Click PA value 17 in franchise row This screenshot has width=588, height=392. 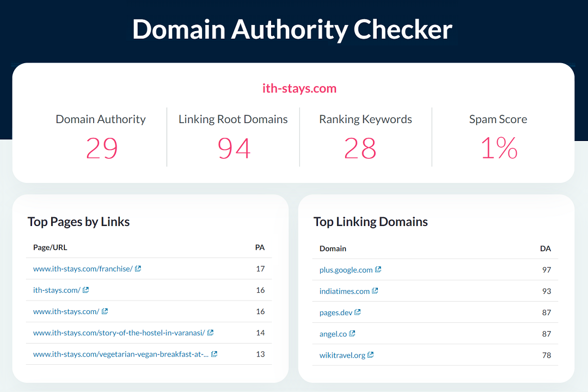260,269
